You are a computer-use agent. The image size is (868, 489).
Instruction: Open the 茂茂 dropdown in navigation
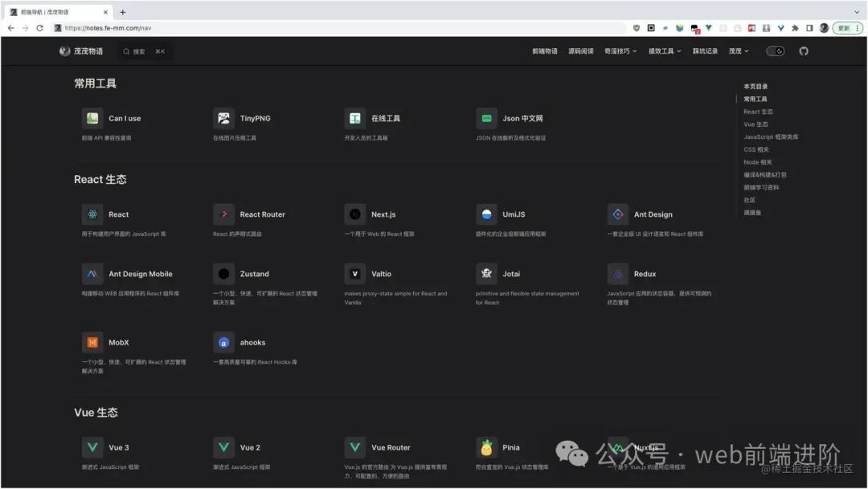(x=739, y=51)
